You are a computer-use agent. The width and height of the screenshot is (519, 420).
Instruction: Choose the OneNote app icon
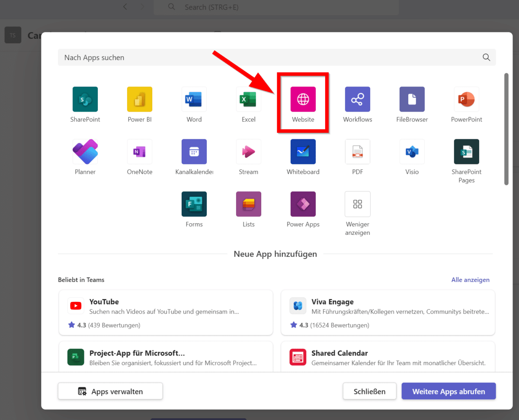(140, 152)
